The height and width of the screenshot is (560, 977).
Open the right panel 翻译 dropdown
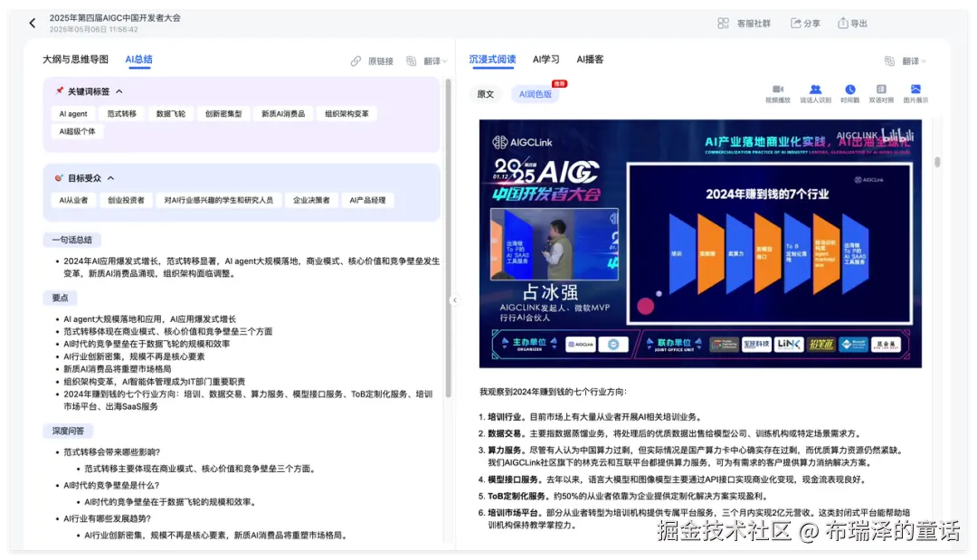(914, 61)
